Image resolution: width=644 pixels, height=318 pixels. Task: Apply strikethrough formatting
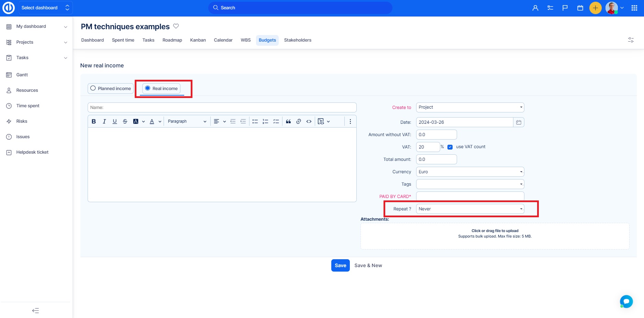pyautogui.click(x=125, y=121)
